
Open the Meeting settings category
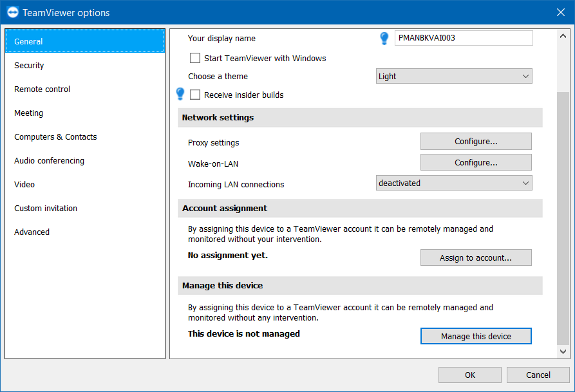pos(85,113)
